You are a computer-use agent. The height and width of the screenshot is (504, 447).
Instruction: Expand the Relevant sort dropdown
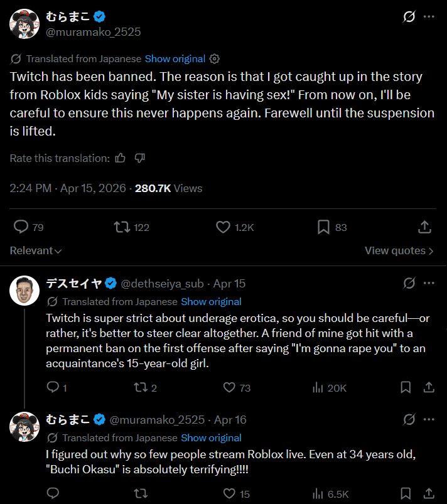pos(36,250)
